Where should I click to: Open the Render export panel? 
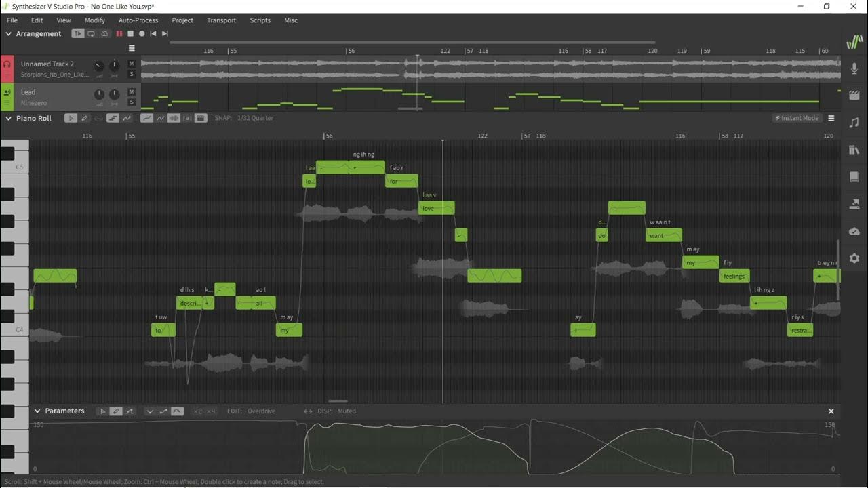(x=854, y=204)
